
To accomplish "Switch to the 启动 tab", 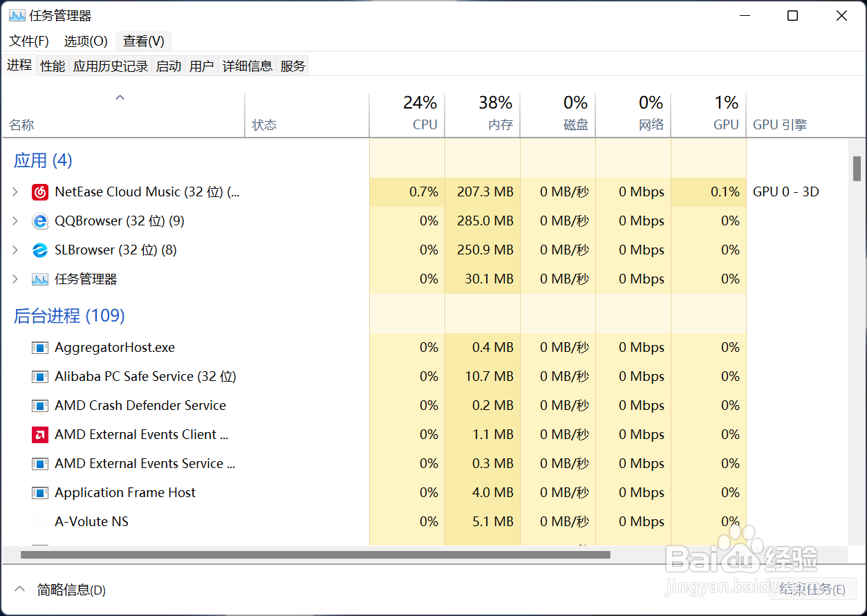I will pos(169,66).
